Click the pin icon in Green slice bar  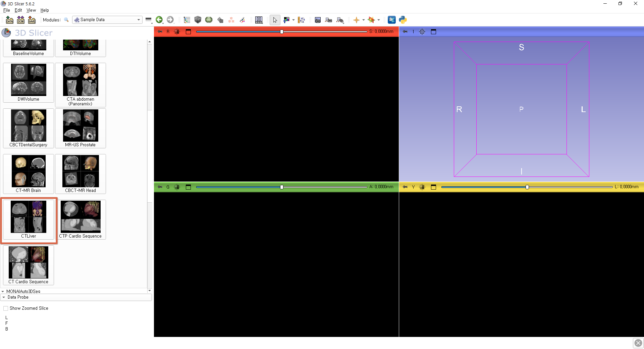click(x=160, y=187)
